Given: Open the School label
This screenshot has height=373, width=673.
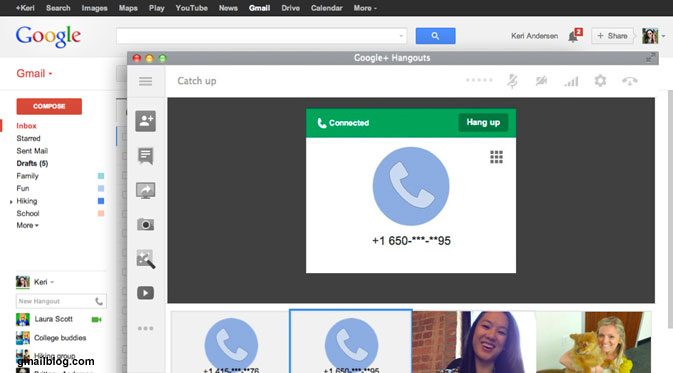Looking at the screenshot, I should pyautogui.click(x=28, y=213).
